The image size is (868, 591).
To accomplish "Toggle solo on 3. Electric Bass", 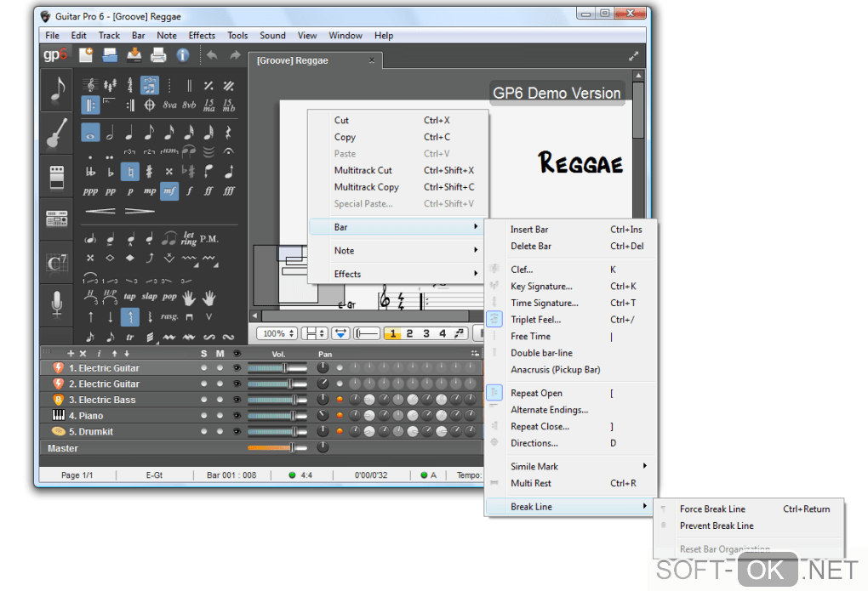I will (x=204, y=400).
